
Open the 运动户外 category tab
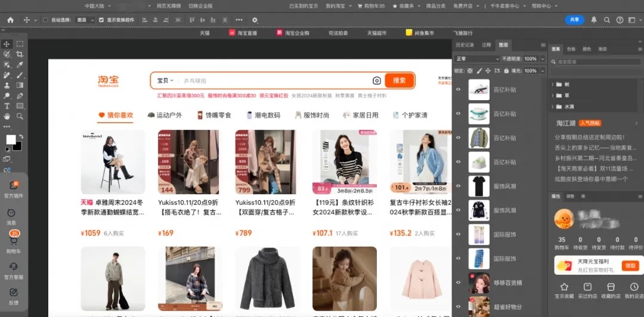[x=165, y=115]
